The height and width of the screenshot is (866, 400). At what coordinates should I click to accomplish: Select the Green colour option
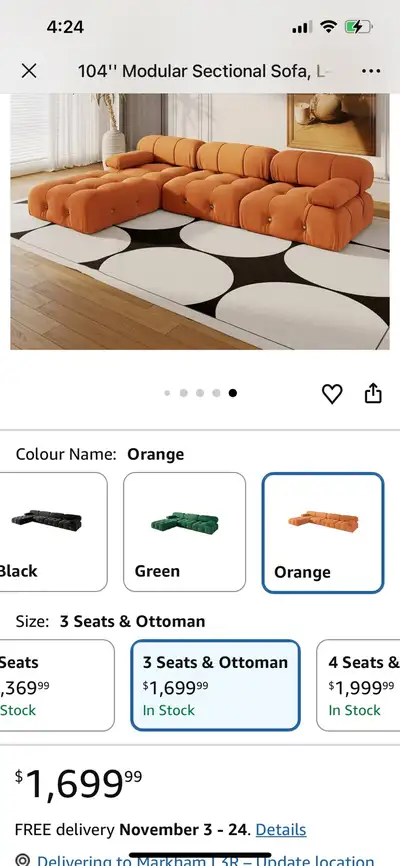(x=185, y=532)
